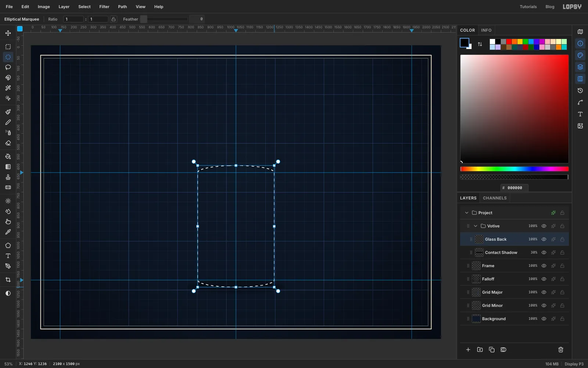Open the Blog link
The width and height of the screenshot is (588, 368).
550,7
